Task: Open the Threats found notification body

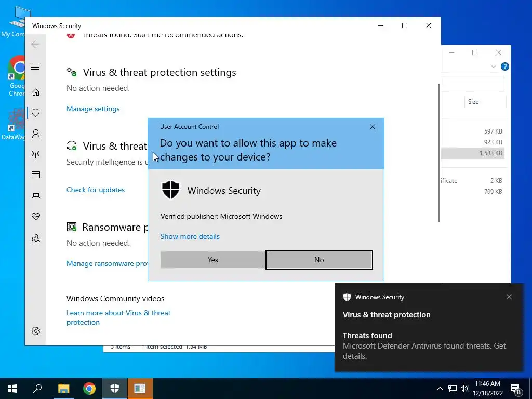Action: [x=424, y=345]
